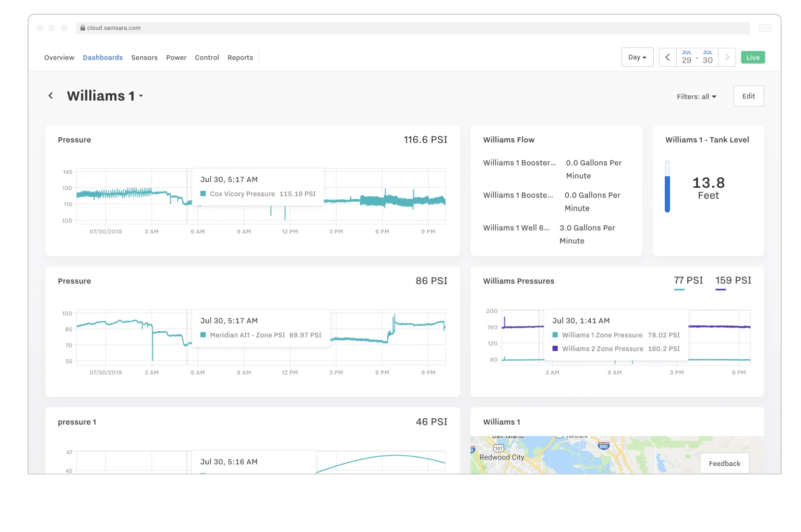Click the 880 highway marker on map
Image resolution: width=801 pixels, height=532 pixels.
[604, 446]
